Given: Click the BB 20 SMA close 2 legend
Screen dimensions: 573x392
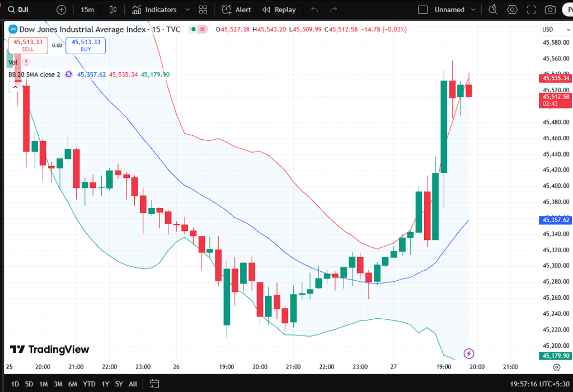Looking at the screenshot, I should tap(34, 74).
